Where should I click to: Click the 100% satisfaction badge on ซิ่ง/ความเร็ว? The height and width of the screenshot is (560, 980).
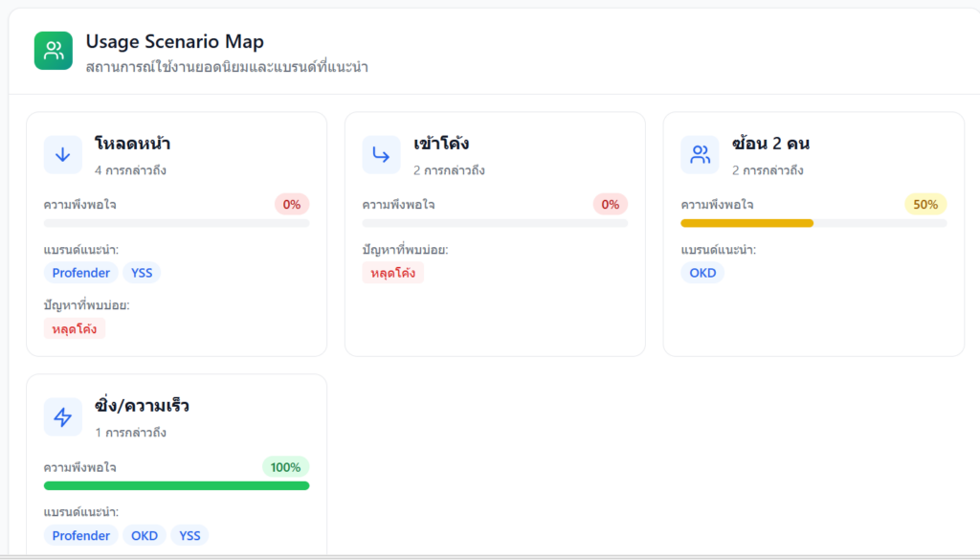click(285, 467)
